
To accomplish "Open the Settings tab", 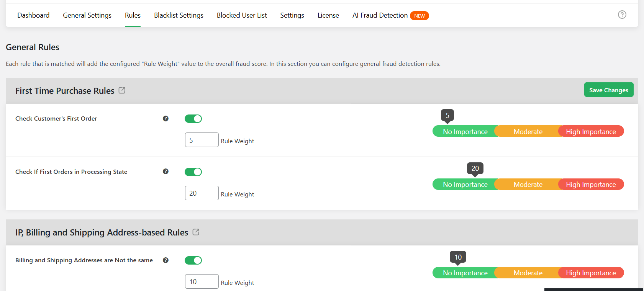I will click(x=292, y=15).
